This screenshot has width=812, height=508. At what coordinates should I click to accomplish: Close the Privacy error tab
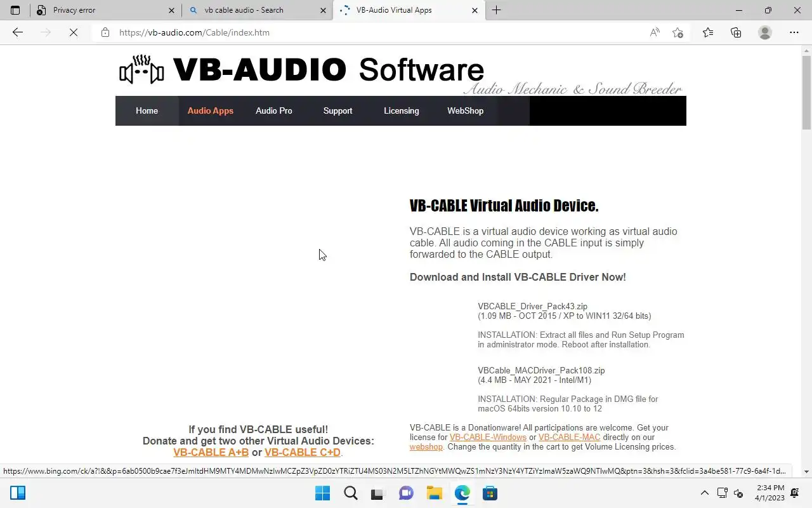pyautogui.click(x=171, y=10)
